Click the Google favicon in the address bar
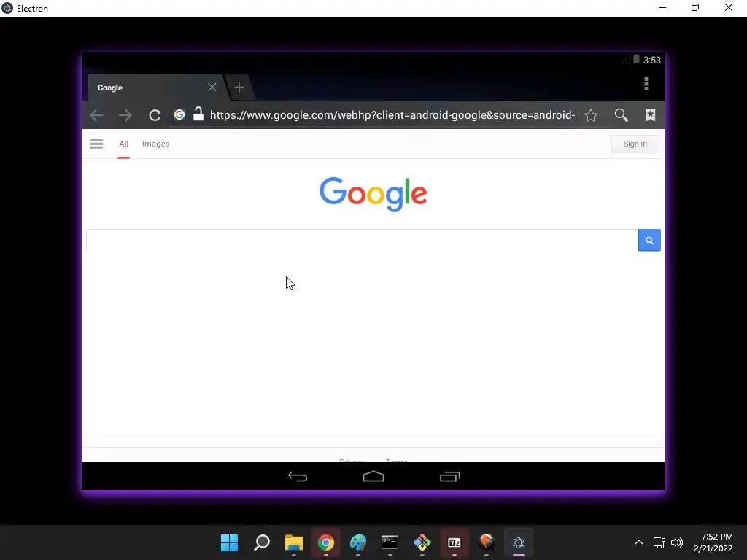The width and height of the screenshot is (747, 560). pyautogui.click(x=179, y=114)
